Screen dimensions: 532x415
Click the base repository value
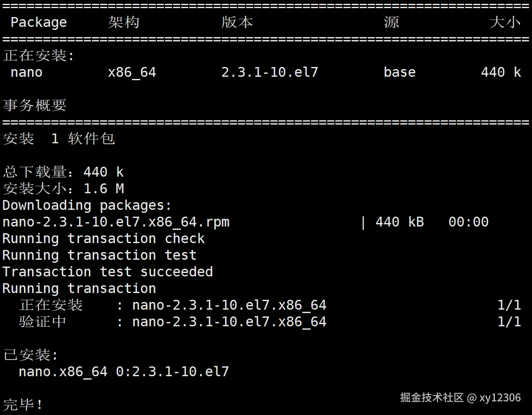click(x=399, y=72)
